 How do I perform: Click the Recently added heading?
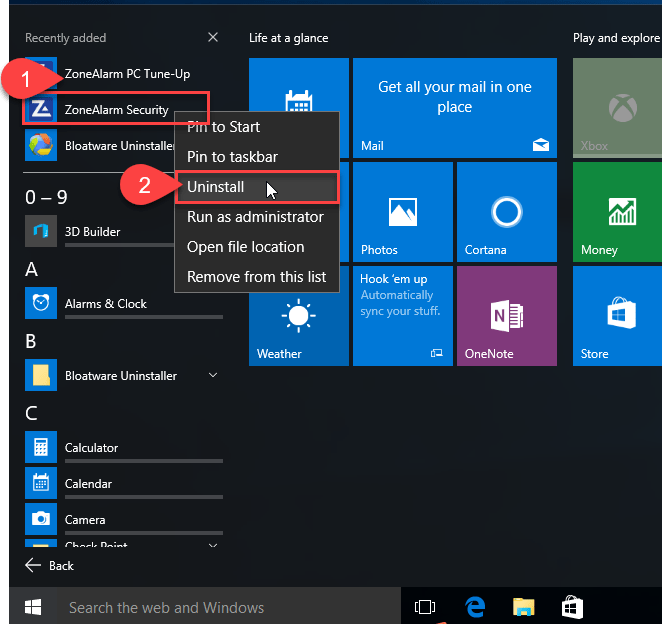[65, 38]
